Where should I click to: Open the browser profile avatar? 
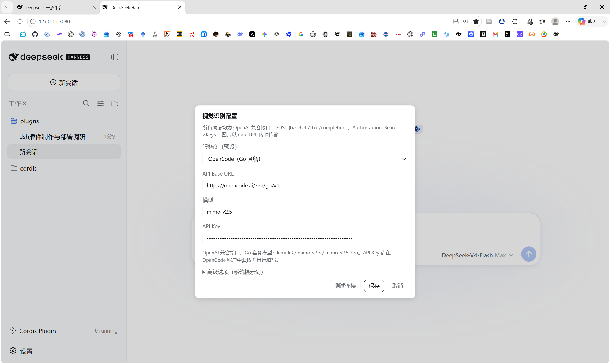[555, 22]
